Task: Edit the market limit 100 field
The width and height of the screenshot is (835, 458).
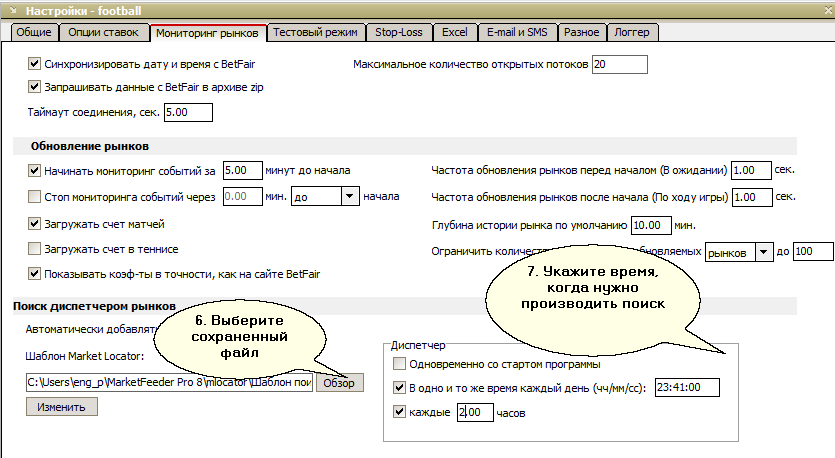Action: coord(814,251)
